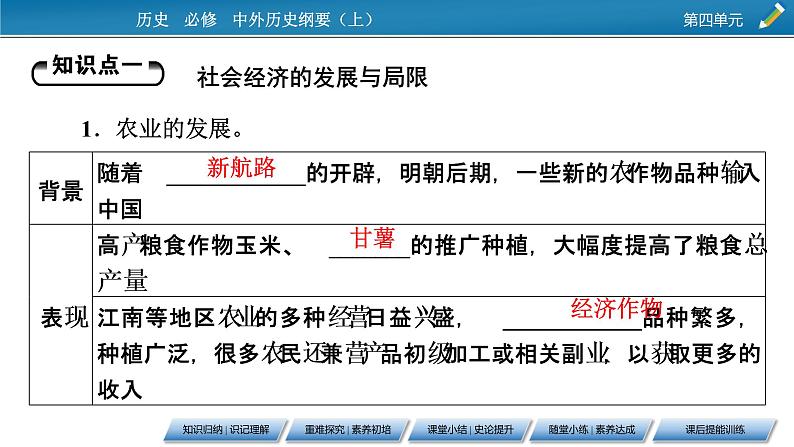
Task: Click text 中国 in 背景 row
Action: 120,209
